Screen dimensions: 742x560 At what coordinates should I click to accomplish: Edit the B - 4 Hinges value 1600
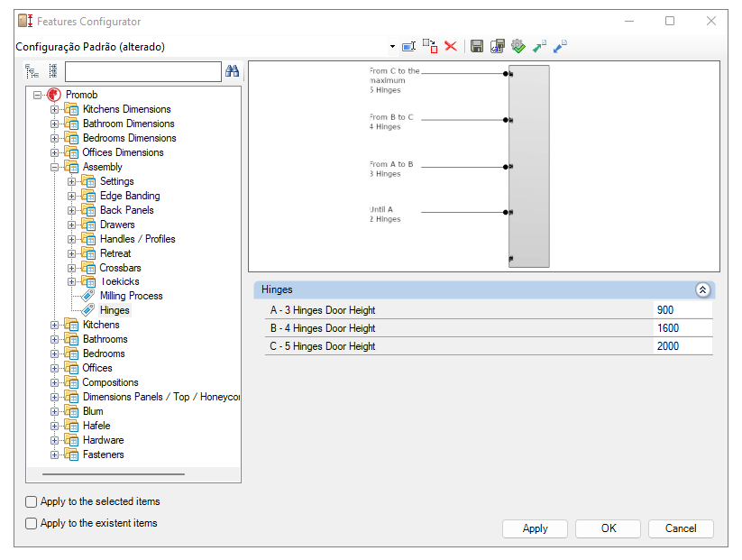(682, 328)
